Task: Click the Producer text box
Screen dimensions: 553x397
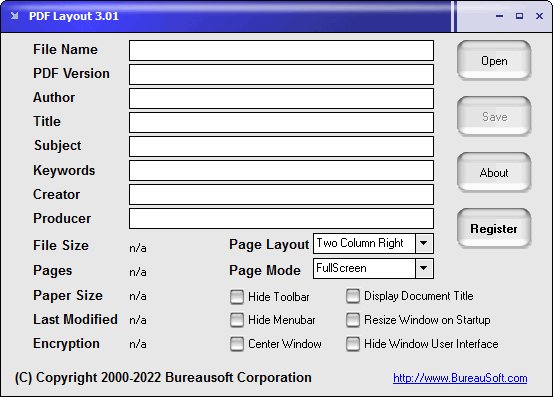Action: coord(281,218)
